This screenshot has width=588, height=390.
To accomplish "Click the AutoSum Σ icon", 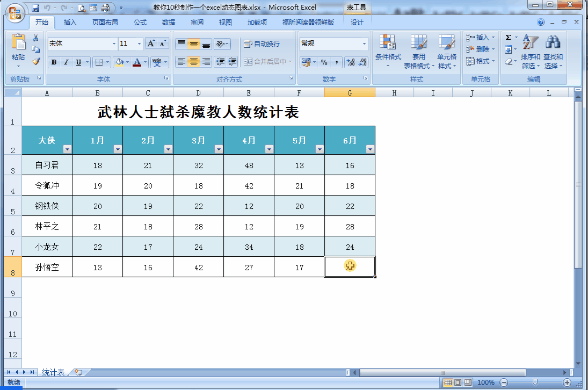I will coord(507,38).
